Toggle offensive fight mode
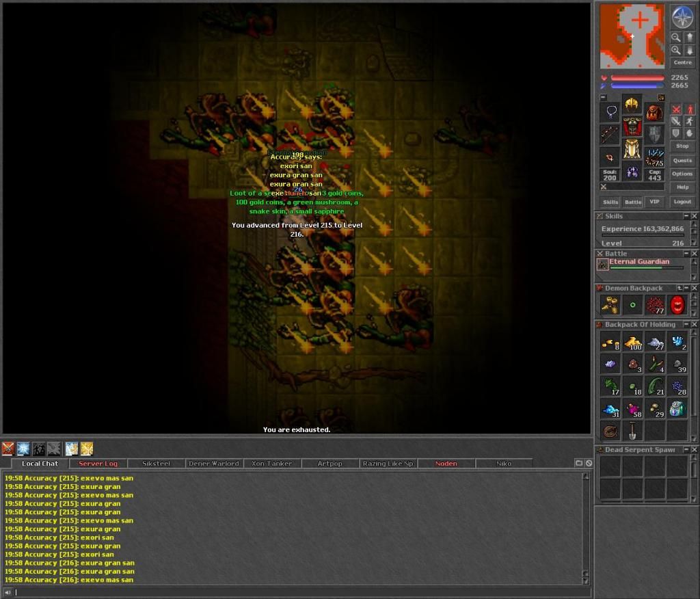 coord(676,109)
